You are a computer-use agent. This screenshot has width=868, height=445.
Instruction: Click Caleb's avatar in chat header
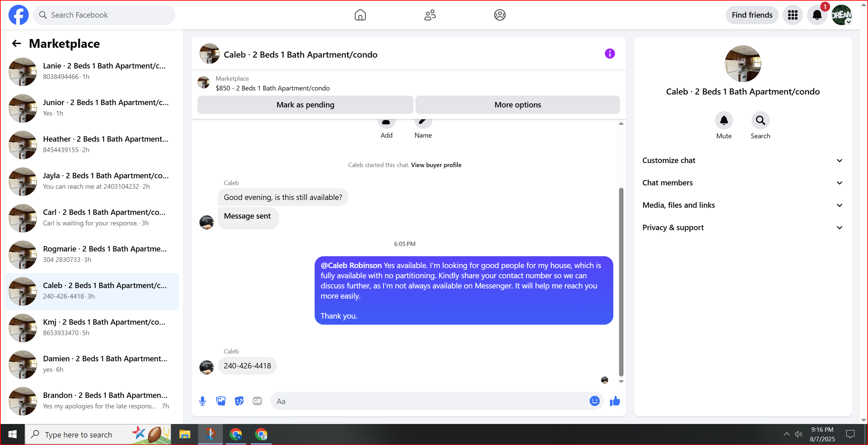tap(209, 54)
